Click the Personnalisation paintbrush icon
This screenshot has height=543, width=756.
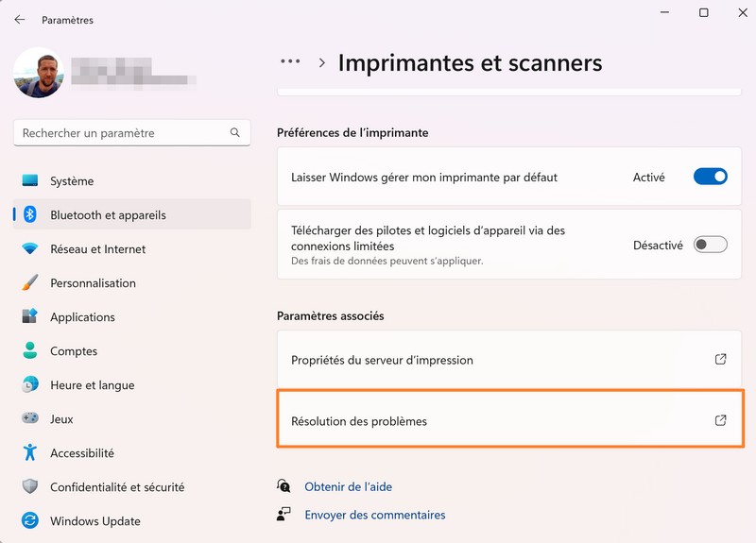coord(30,282)
